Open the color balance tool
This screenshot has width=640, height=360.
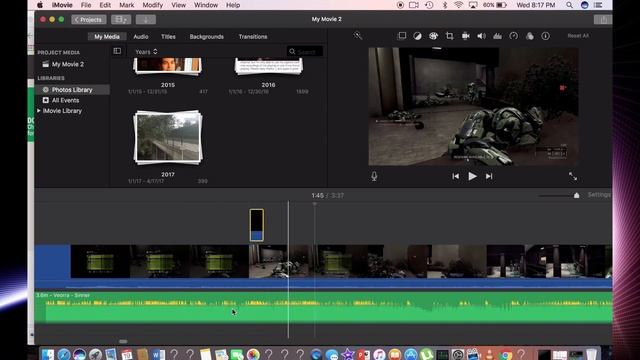click(x=417, y=36)
